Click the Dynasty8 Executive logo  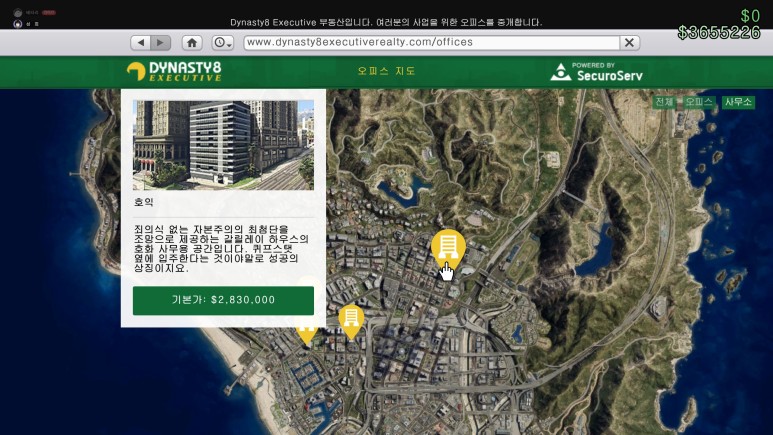tap(174, 72)
